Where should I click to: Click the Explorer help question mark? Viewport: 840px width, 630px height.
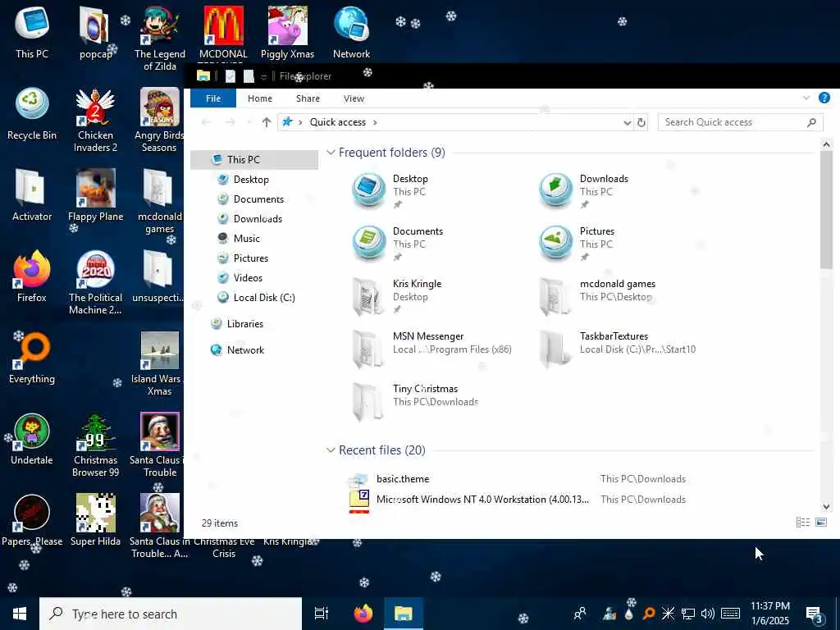[824, 98]
